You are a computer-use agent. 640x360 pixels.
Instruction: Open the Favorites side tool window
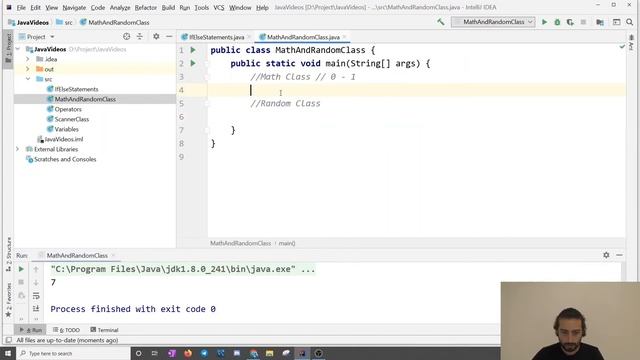9,300
